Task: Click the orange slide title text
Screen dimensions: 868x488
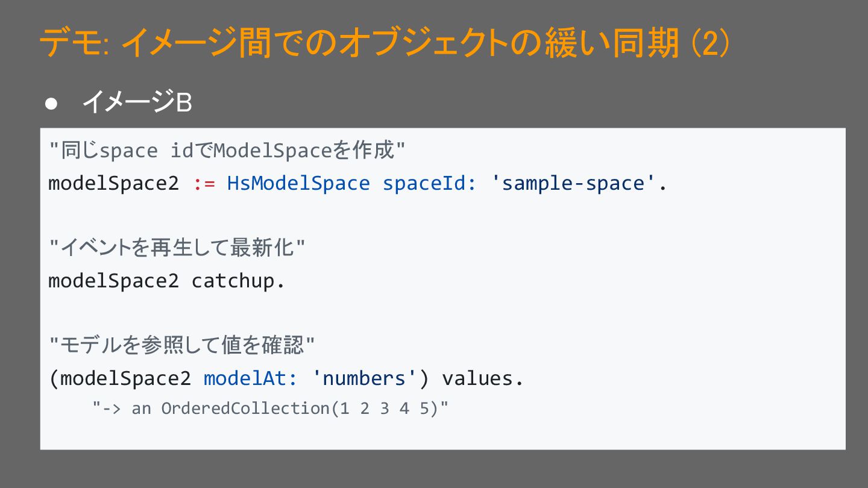Action: (385, 43)
